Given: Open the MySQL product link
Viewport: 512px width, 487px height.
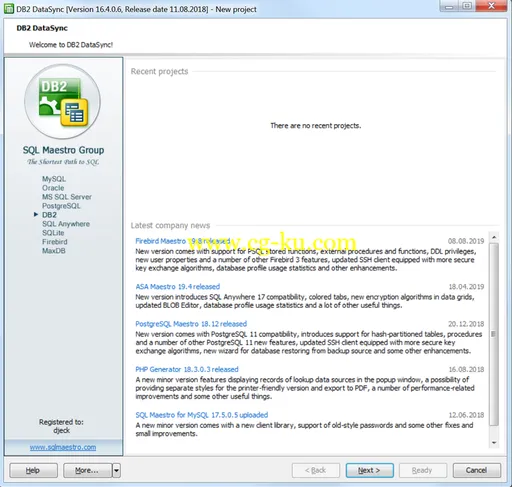Looking at the screenshot, I should pos(54,179).
